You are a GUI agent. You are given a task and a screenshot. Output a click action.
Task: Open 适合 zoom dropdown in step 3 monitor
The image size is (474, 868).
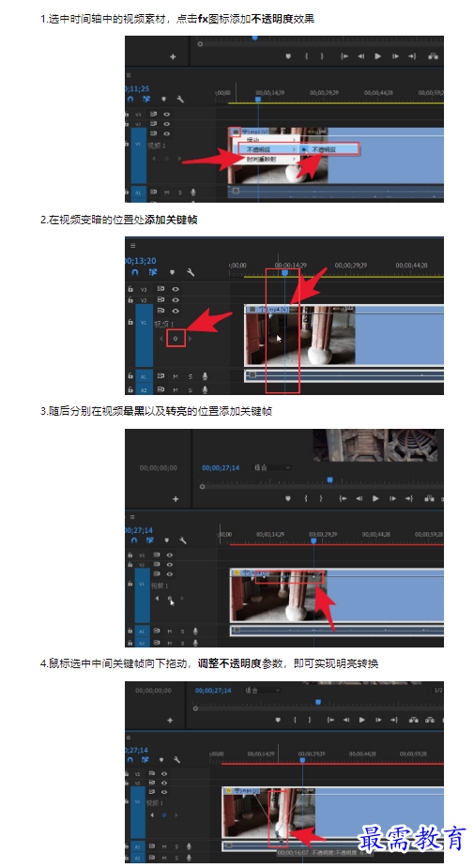tap(272, 467)
